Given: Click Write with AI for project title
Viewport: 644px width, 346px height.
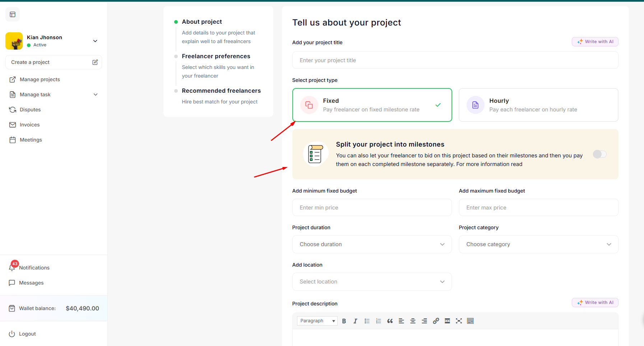Looking at the screenshot, I should [x=595, y=42].
